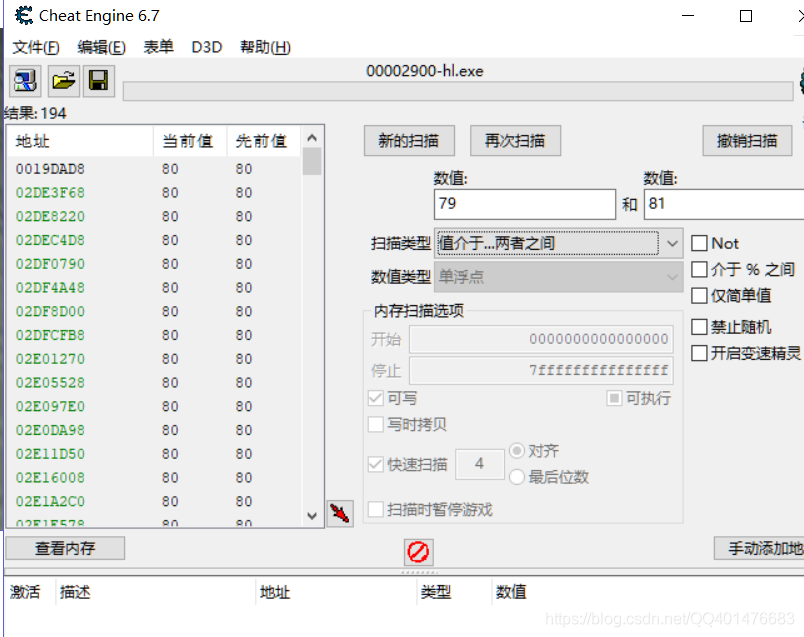Click the 地址 column header in results
This screenshot has width=804, height=637.
tap(80, 141)
